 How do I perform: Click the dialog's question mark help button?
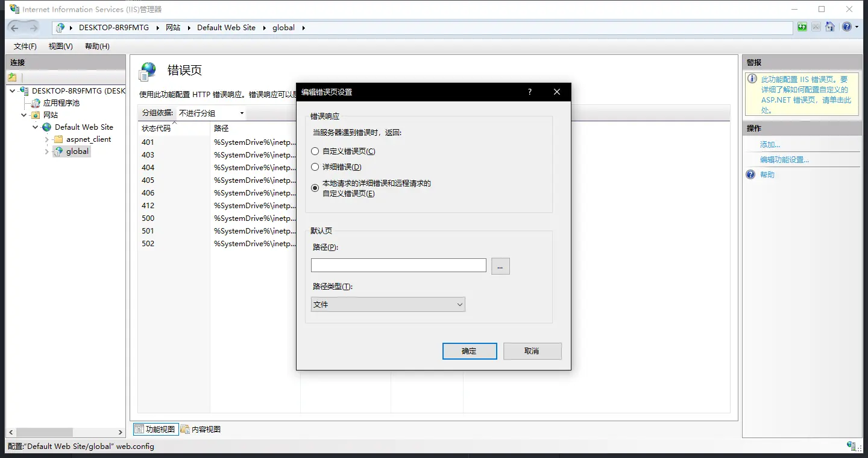point(530,92)
